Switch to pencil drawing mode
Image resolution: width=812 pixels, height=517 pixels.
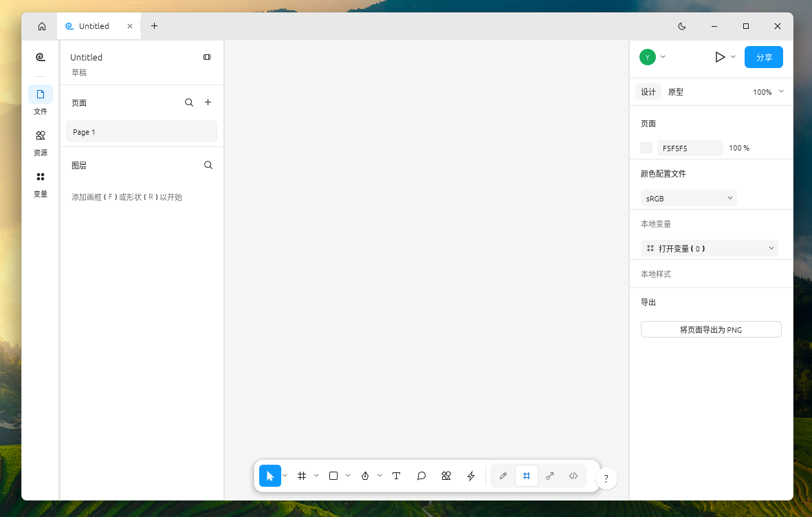pyautogui.click(x=503, y=476)
